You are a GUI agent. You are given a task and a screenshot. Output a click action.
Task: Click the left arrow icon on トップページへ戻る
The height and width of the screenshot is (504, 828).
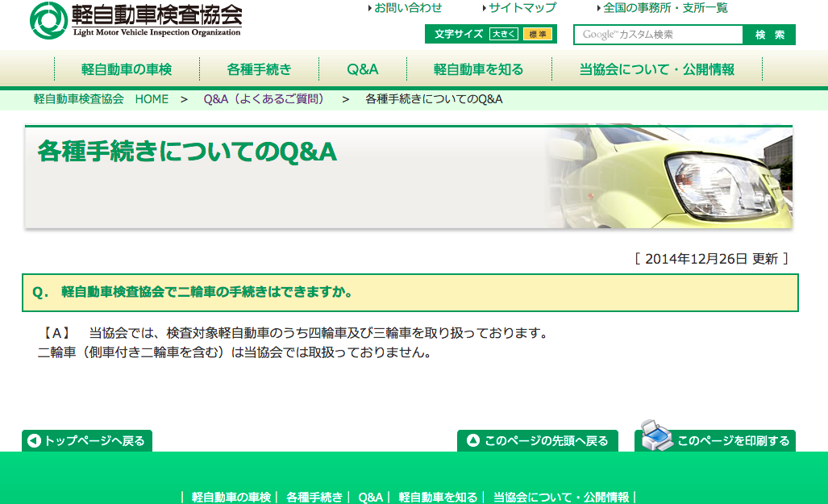34,441
